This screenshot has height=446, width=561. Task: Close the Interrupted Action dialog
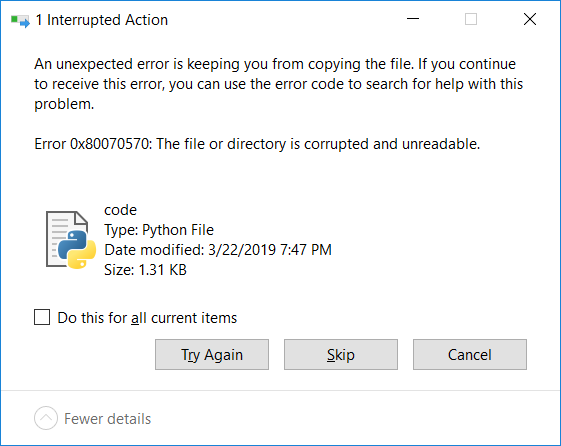(530, 19)
